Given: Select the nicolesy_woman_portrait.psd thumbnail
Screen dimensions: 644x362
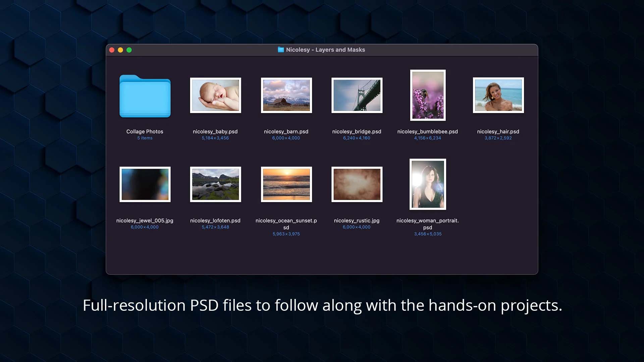Looking at the screenshot, I should [x=428, y=184].
